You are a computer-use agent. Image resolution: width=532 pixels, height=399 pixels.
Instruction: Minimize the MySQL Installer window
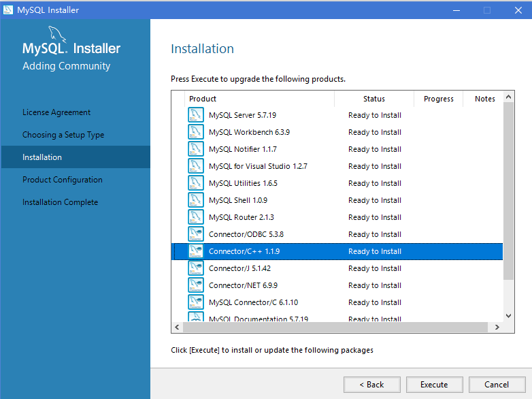click(x=456, y=10)
